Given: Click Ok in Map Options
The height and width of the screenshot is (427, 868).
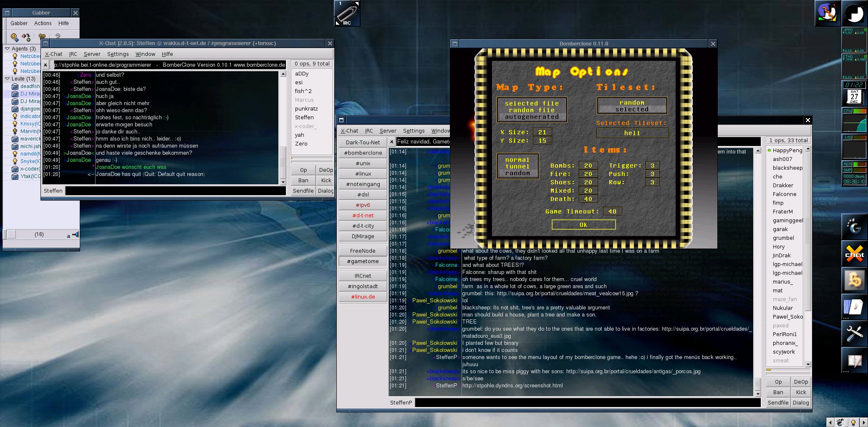Looking at the screenshot, I should tap(583, 225).
